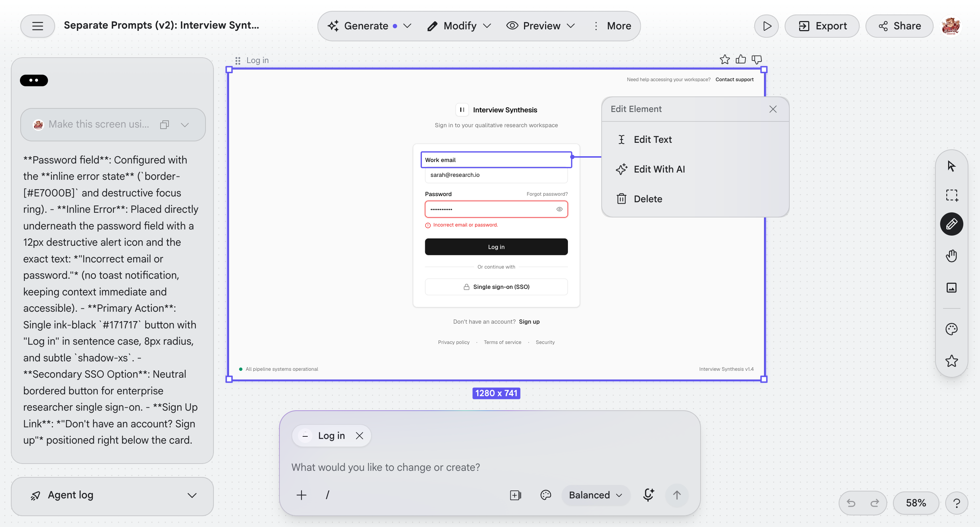Click the add screen icon in prompt bar
Viewport: 980px width, 527px height.
[515, 495]
